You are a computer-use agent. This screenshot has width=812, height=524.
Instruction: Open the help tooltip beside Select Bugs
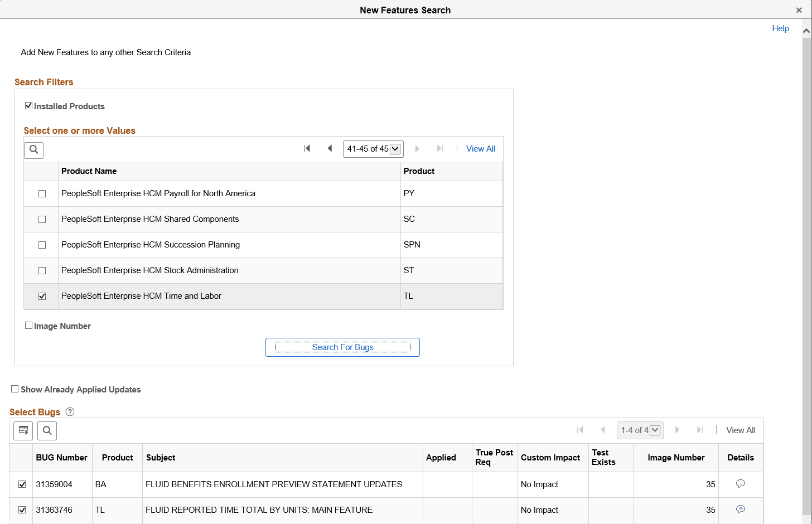(69, 411)
